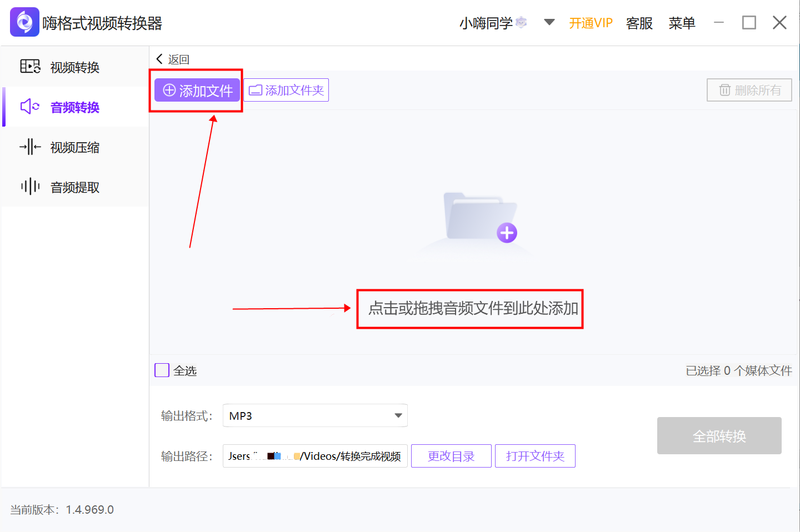The width and height of the screenshot is (800, 532).
Task: Click the 全部转换 convert button
Action: [719, 436]
